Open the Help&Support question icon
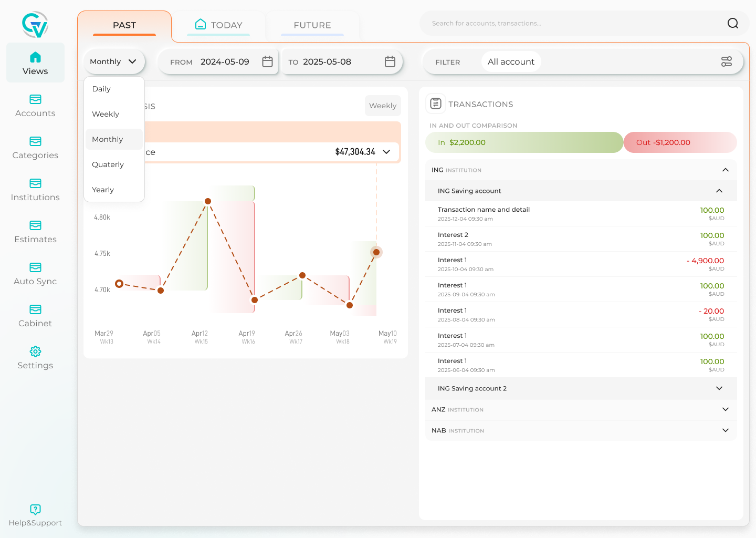The width and height of the screenshot is (756, 538). coord(35,509)
